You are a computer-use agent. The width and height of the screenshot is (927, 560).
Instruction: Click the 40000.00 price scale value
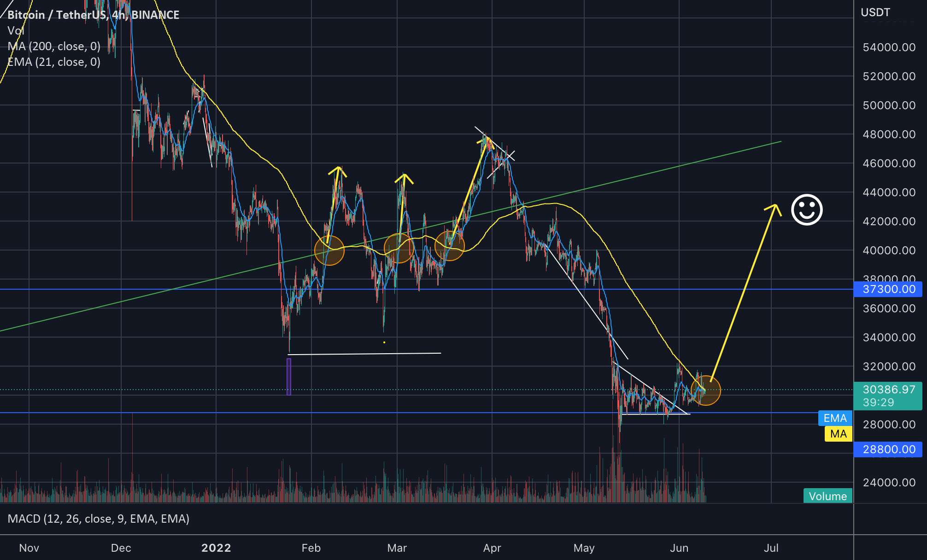pos(889,251)
